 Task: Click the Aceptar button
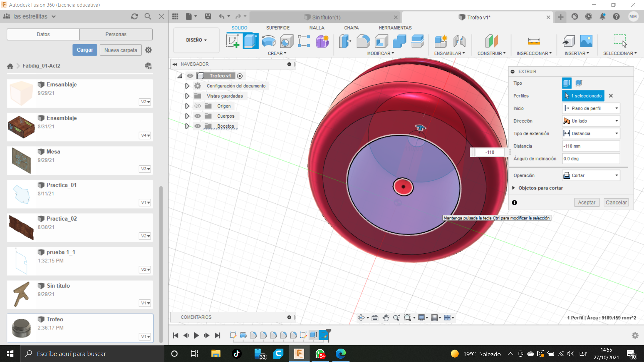(x=586, y=202)
